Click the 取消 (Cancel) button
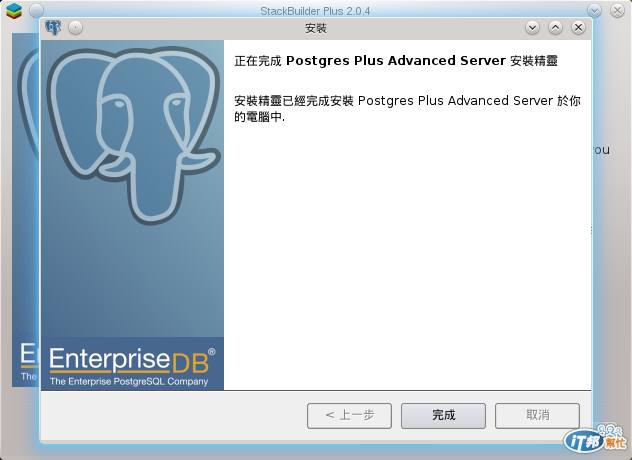632x460 pixels. tap(537, 415)
